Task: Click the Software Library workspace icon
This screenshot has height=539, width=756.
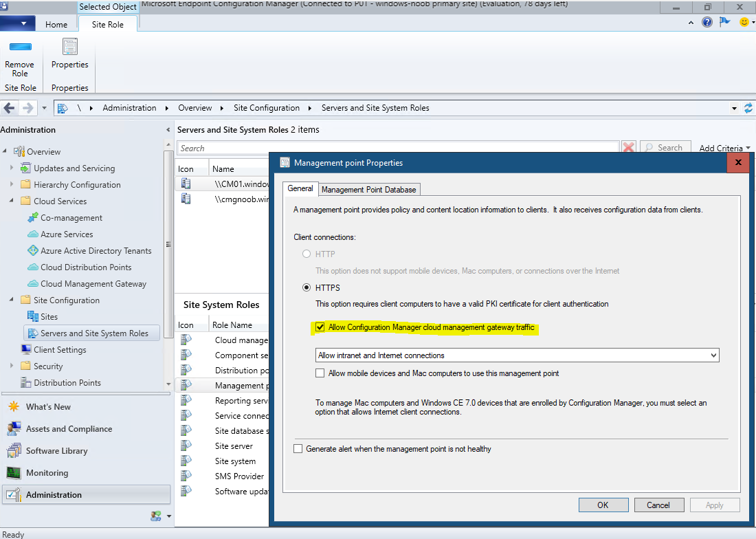Action: coord(14,451)
